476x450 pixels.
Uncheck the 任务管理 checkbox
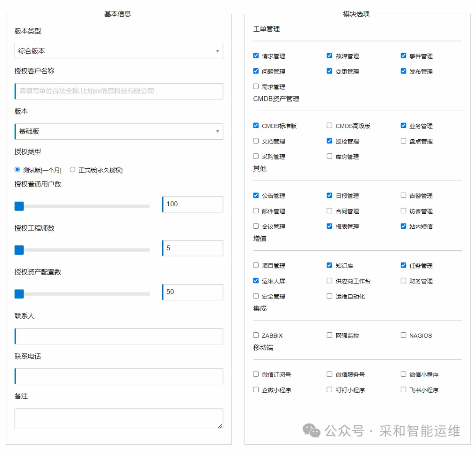coord(403,265)
